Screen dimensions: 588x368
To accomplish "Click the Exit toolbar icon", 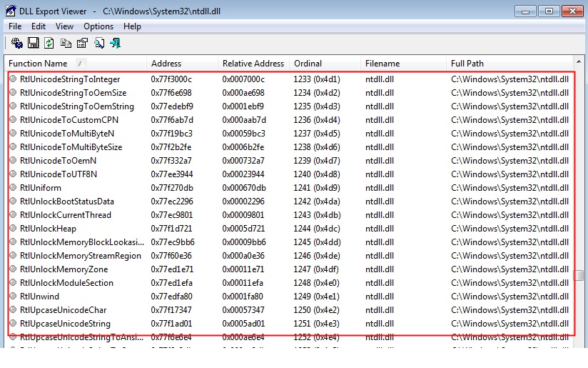I will point(115,43).
